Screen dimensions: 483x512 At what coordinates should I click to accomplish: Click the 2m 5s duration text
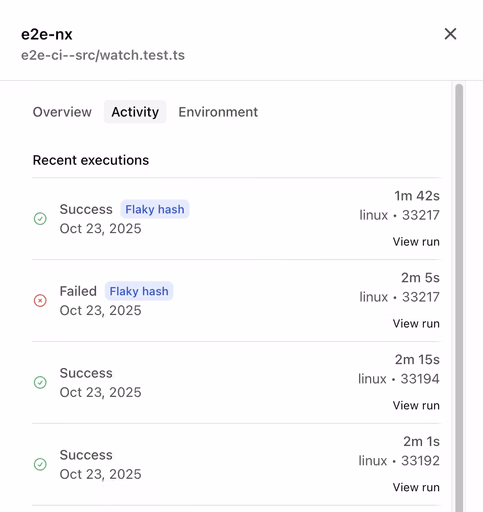coord(420,278)
